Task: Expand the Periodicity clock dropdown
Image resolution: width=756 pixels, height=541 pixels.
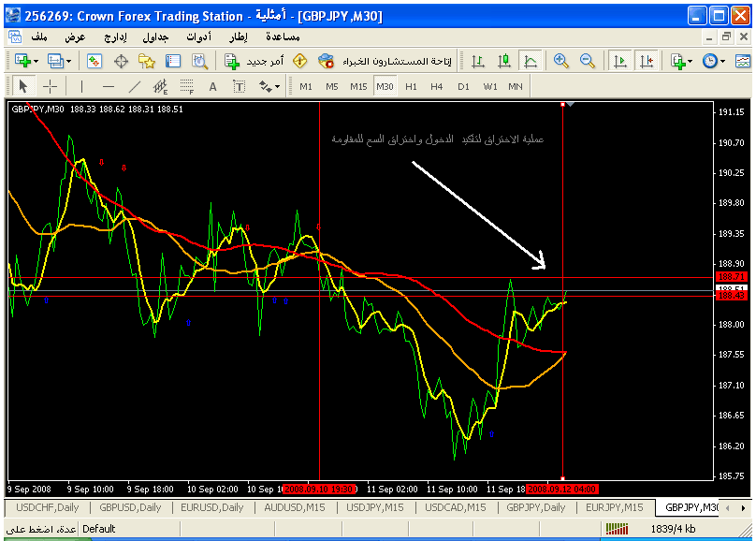Action: [721, 61]
